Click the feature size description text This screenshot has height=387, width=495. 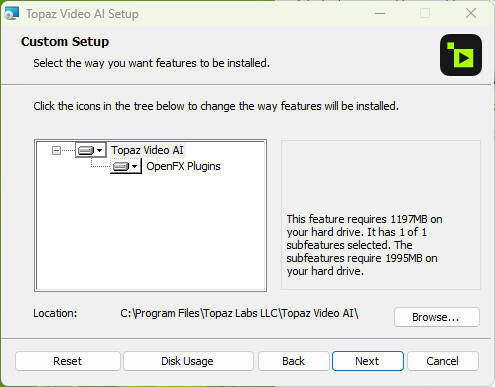pos(364,245)
